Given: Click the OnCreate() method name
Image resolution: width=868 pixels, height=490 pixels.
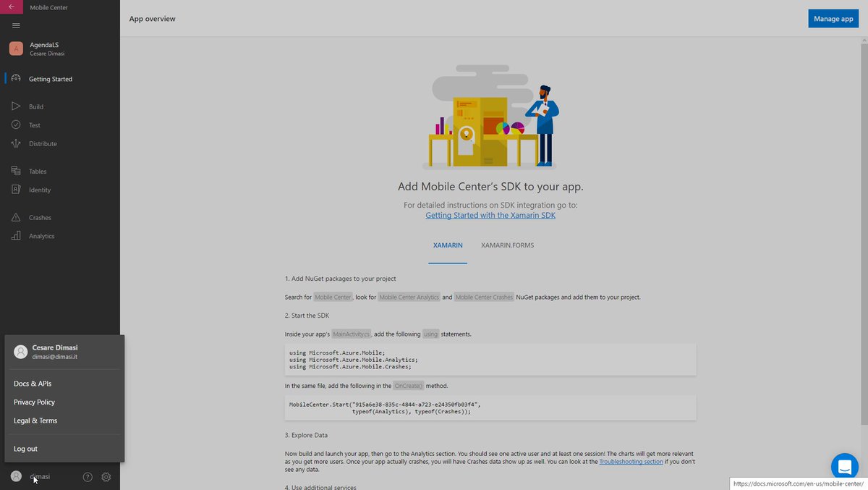Looking at the screenshot, I should point(409,386).
